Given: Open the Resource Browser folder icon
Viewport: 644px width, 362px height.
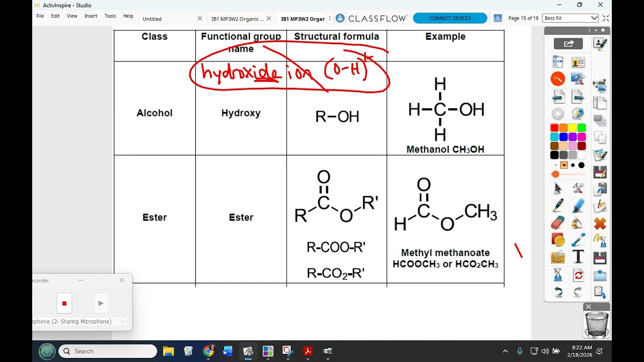Looking at the screenshot, I should pos(558,257).
